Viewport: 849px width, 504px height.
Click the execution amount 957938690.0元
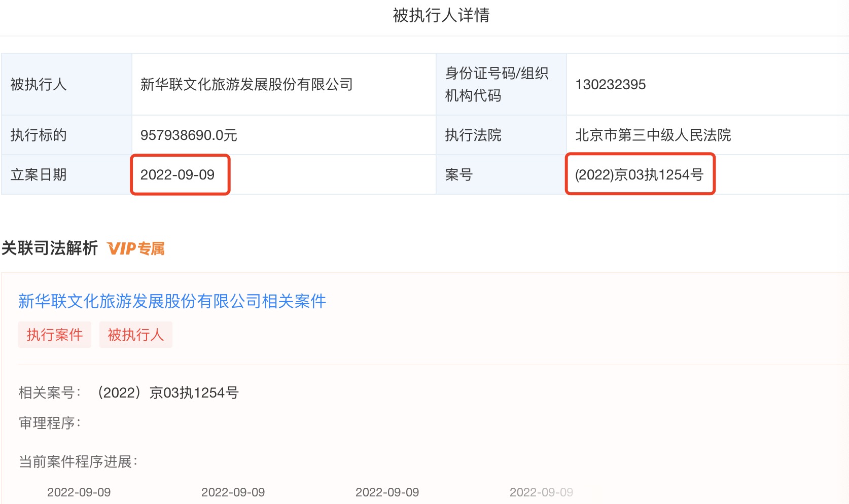189,135
